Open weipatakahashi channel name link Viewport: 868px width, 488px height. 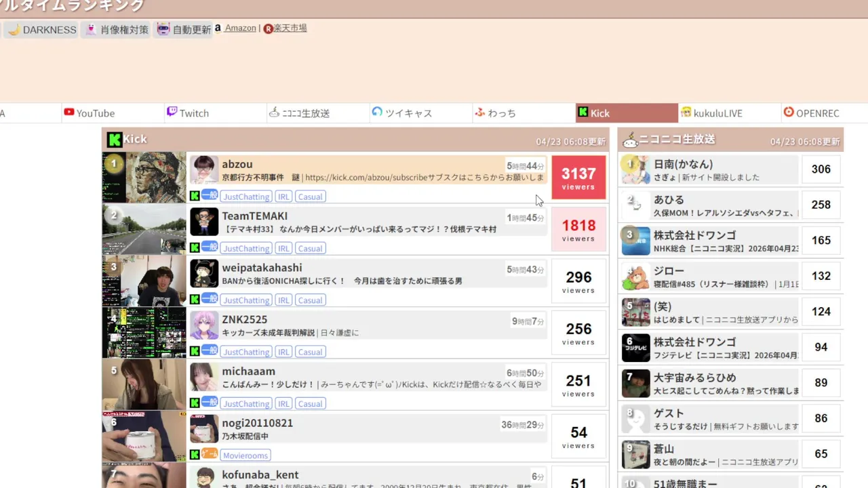[x=262, y=268]
